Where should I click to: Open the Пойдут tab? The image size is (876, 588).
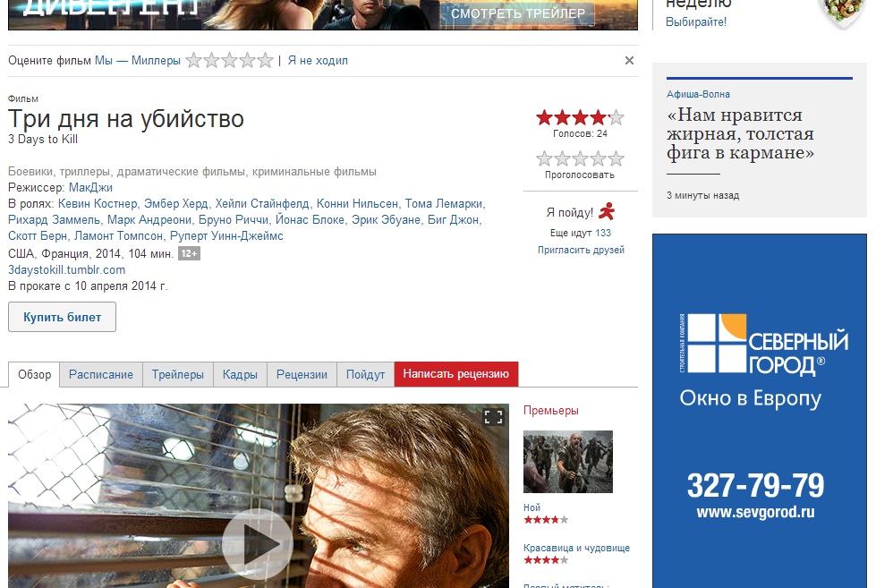coord(365,374)
